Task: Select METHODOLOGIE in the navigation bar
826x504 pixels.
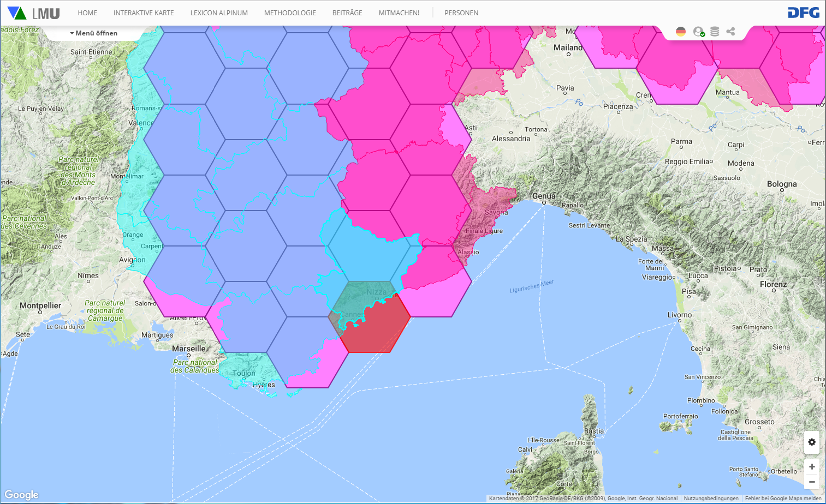Action: (290, 13)
